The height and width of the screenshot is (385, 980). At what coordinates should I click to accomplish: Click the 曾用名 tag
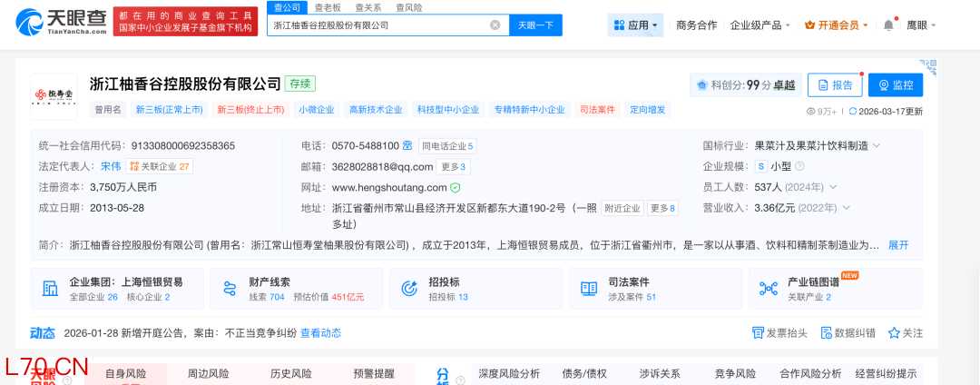108,110
